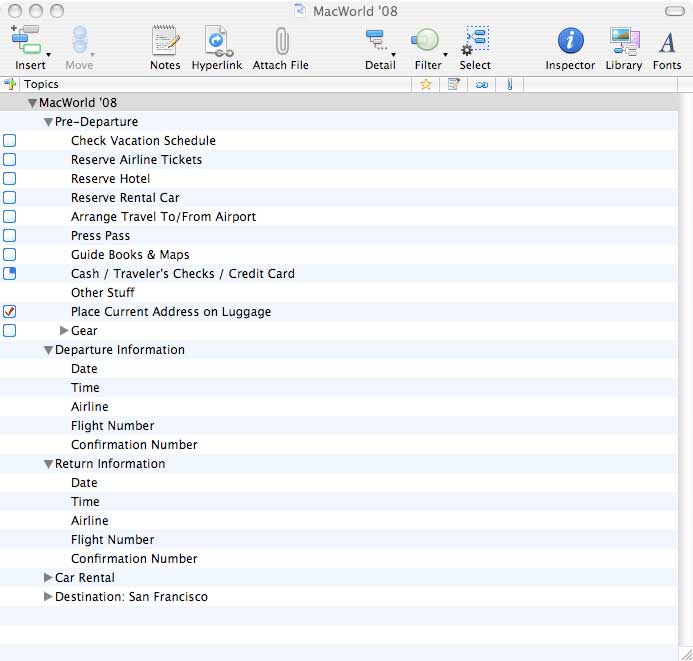This screenshot has height=661, width=693.
Task: Open the Insert dropdown arrow
Action: click(x=49, y=55)
